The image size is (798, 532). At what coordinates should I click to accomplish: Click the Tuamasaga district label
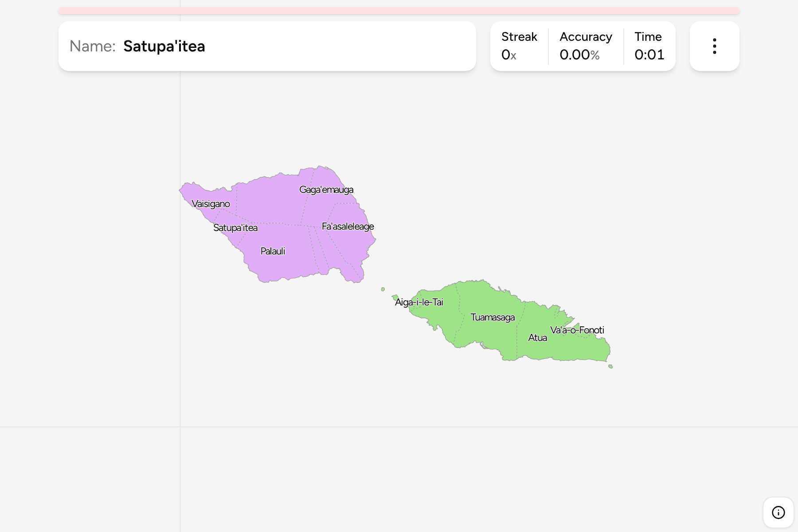point(493,317)
